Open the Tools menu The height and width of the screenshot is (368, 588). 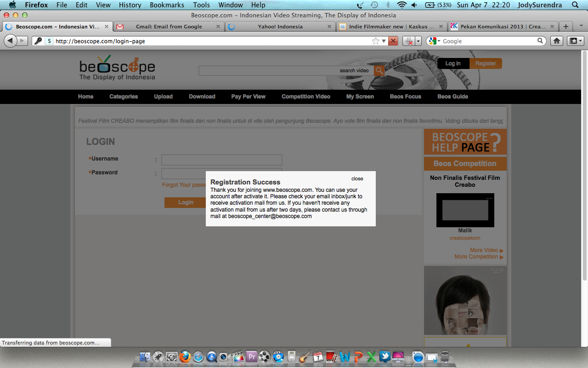201,5
